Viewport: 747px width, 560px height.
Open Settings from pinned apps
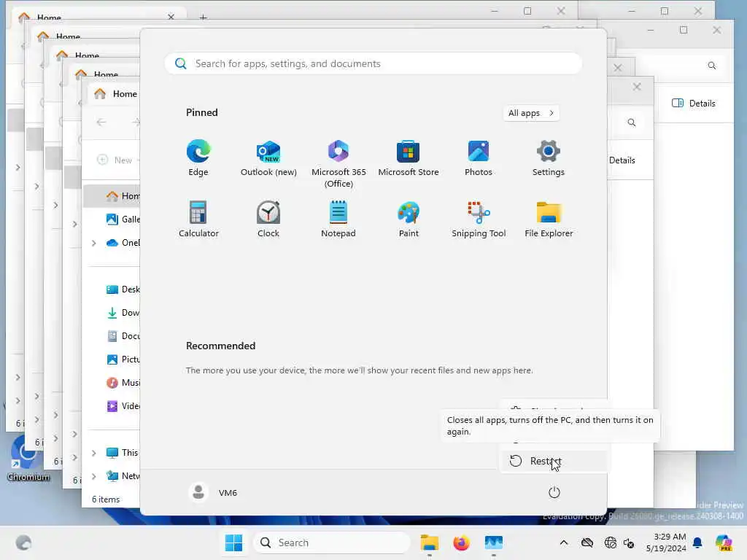point(549,158)
